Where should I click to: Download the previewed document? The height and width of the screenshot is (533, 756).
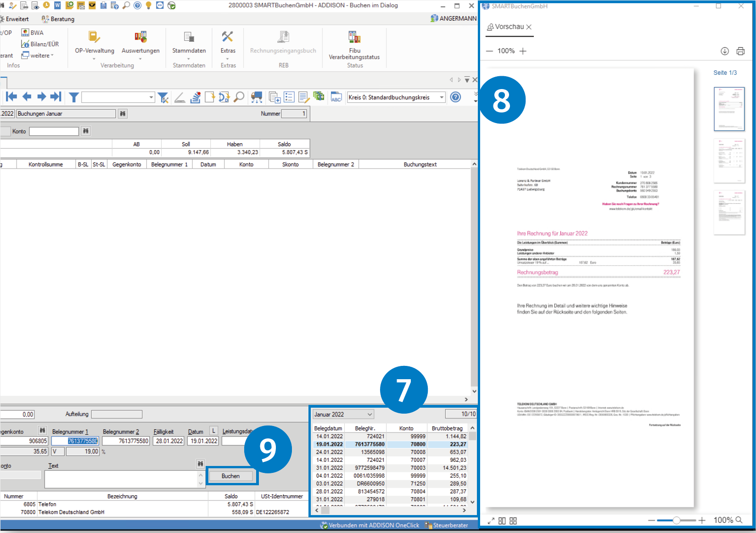point(725,51)
